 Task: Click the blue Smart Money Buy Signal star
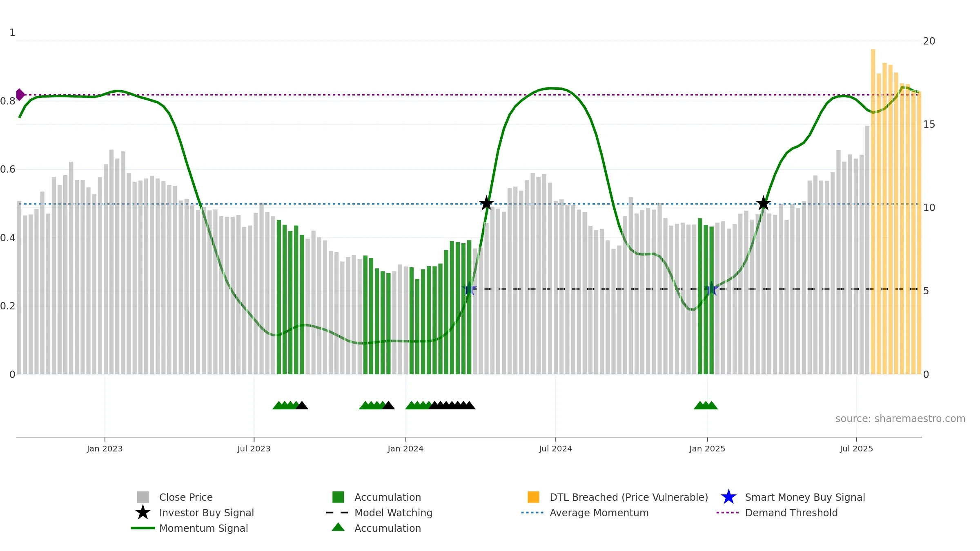(728, 497)
